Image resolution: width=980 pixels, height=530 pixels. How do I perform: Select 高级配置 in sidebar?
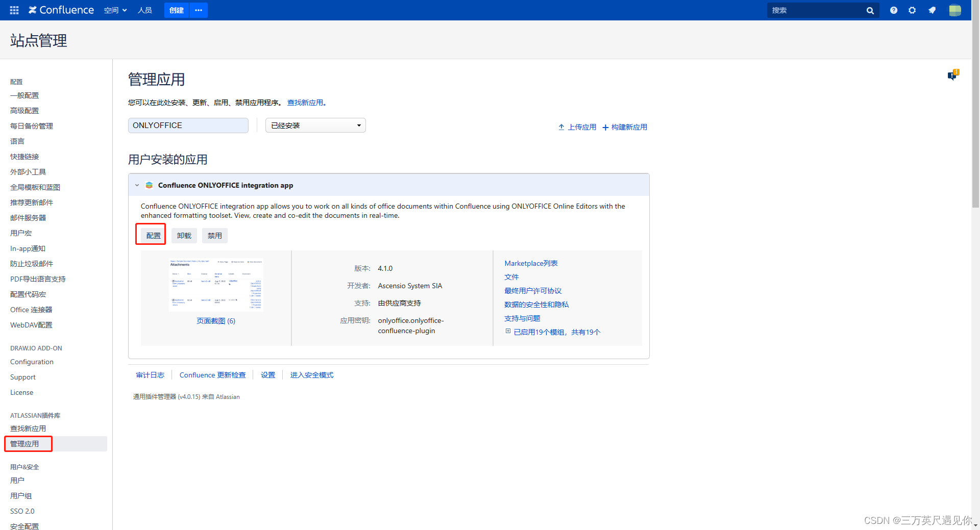24,111
